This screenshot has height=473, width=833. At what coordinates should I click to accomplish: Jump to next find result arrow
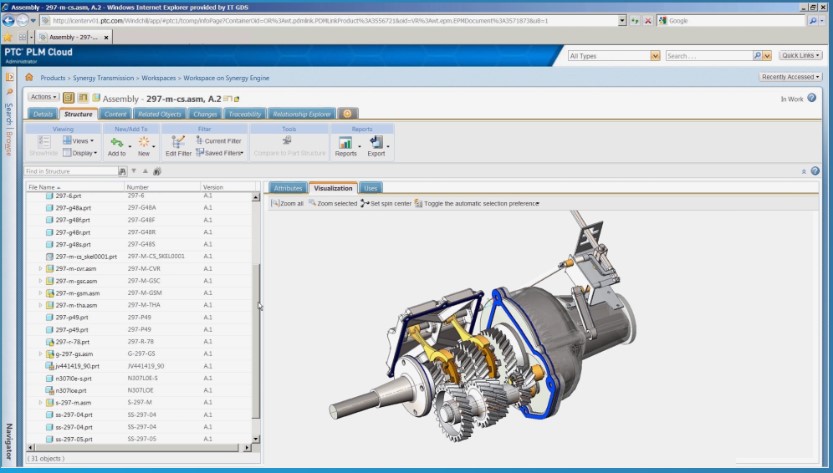point(134,171)
